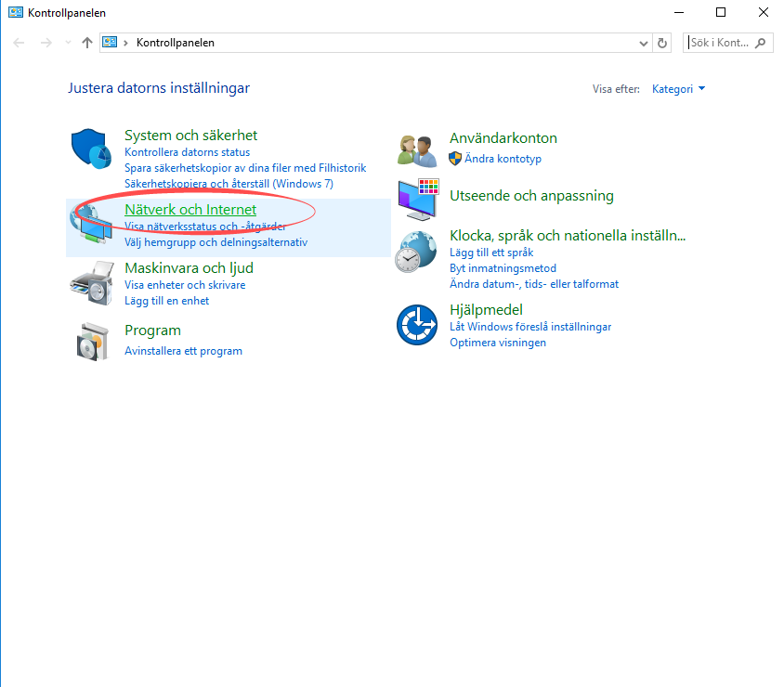Open Välj hemgrupp och delningsalternativ
Screen dimensions: 784x687
click(x=216, y=242)
